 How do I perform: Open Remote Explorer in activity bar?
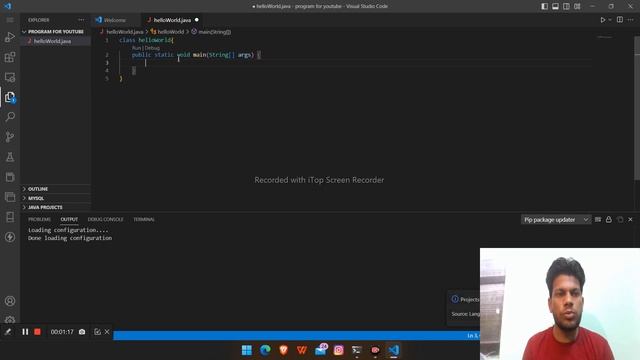(10, 77)
